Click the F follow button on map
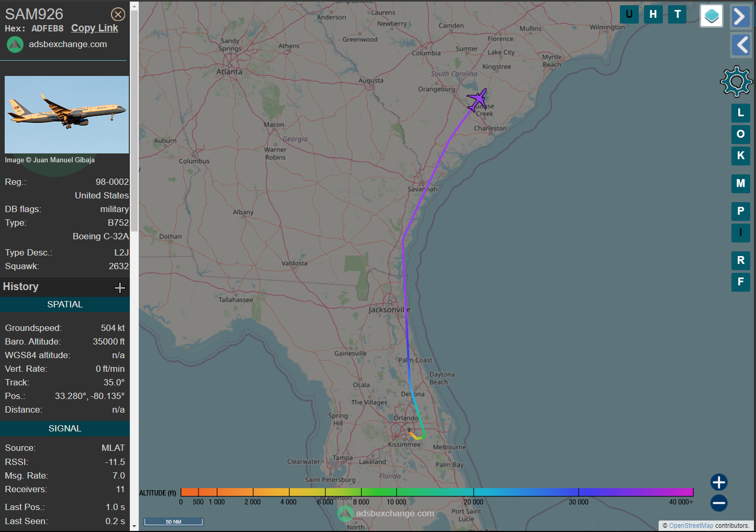 coord(740,282)
